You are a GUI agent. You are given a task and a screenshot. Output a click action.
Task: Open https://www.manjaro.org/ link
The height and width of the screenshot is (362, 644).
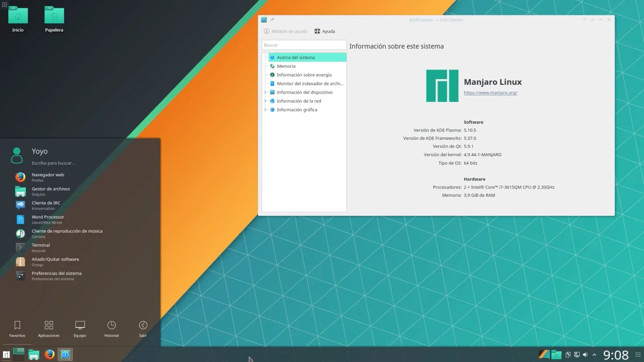(490, 93)
